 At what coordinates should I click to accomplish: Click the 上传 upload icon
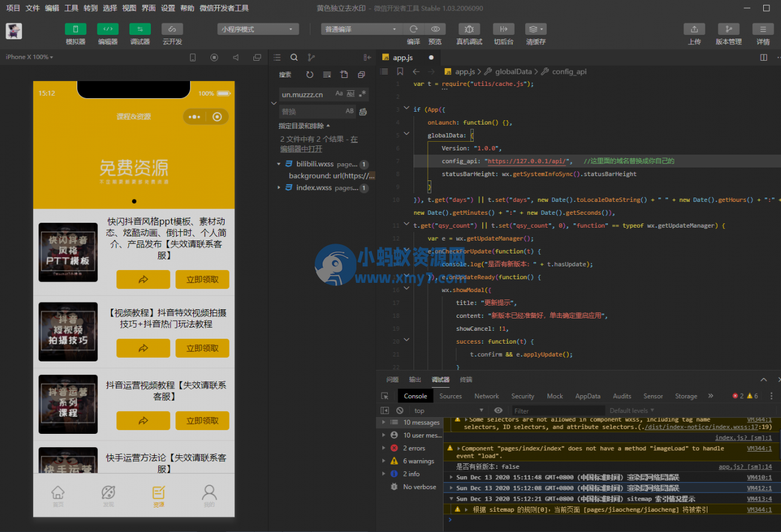coord(694,29)
